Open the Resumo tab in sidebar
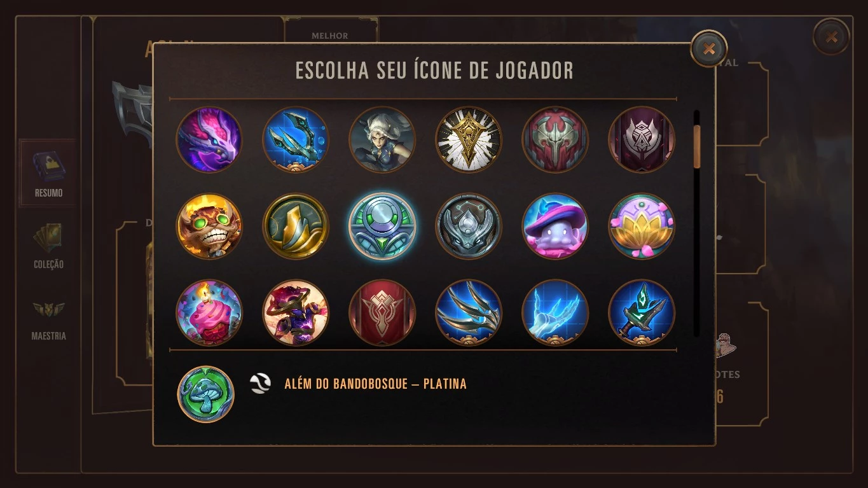This screenshot has width=868, height=488. coord(48,173)
